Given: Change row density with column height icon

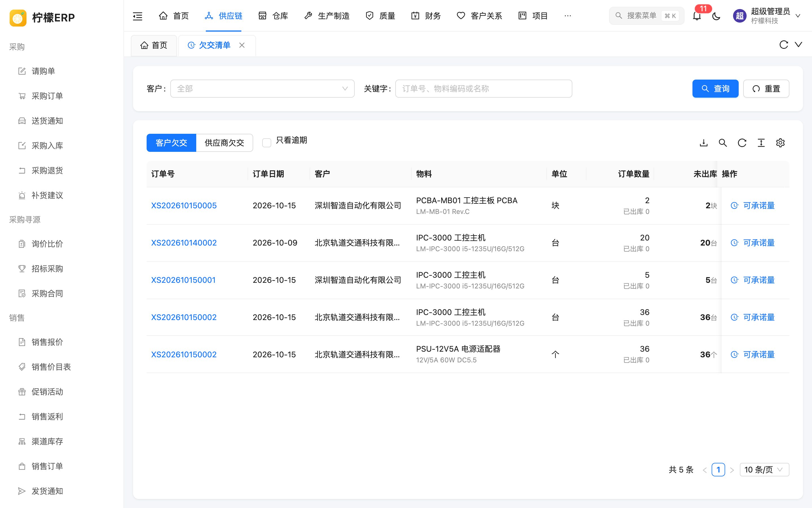Looking at the screenshot, I should [761, 143].
